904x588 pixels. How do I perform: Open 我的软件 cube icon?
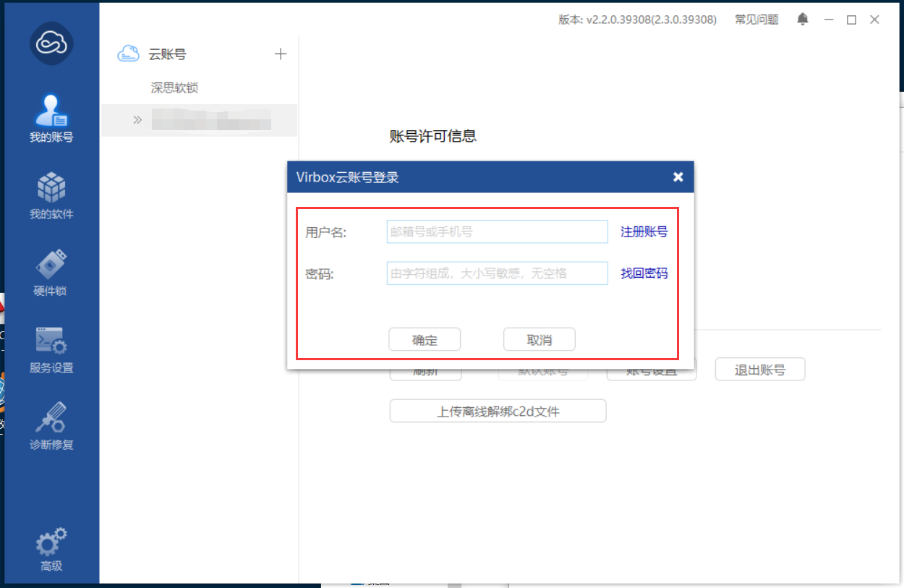point(51,190)
